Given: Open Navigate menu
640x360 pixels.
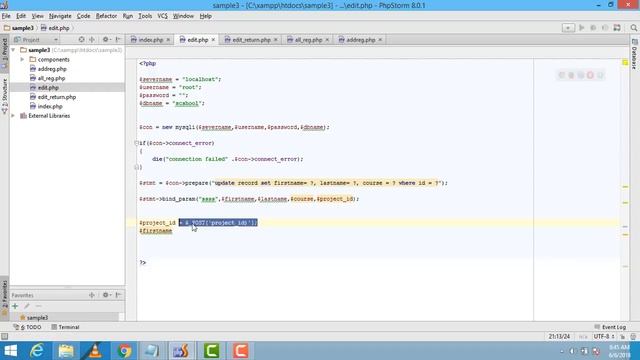Looking at the screenshot, I should (60, 16).
